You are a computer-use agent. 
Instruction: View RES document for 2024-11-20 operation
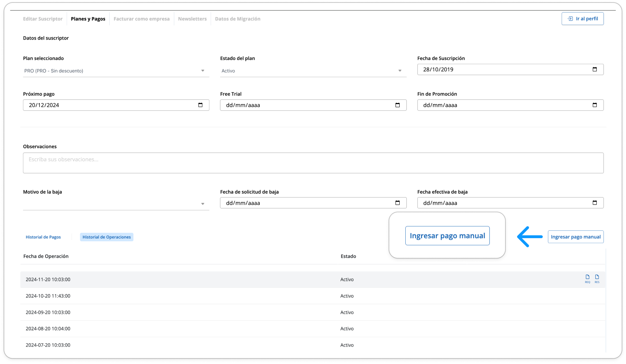click(x=597, y=279)
